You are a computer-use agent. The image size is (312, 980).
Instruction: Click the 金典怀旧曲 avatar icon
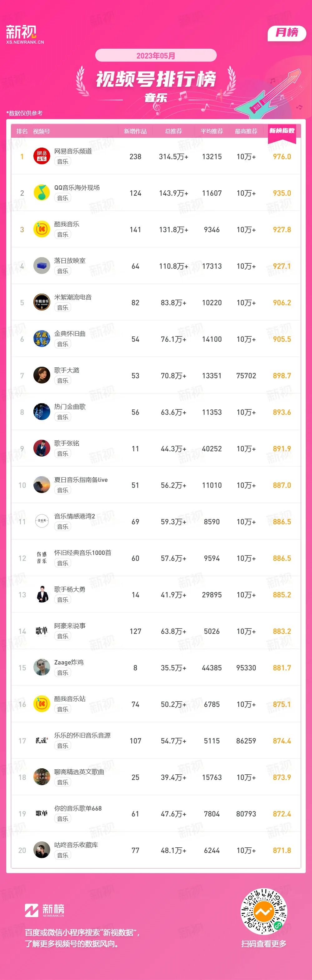tap(42, 339)
